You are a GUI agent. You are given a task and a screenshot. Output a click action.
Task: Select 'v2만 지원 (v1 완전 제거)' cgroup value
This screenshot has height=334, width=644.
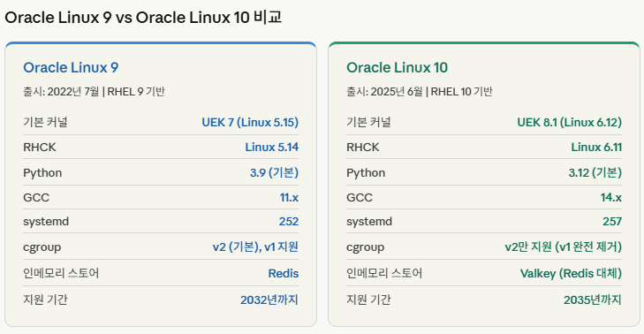[x=563, y=247]
